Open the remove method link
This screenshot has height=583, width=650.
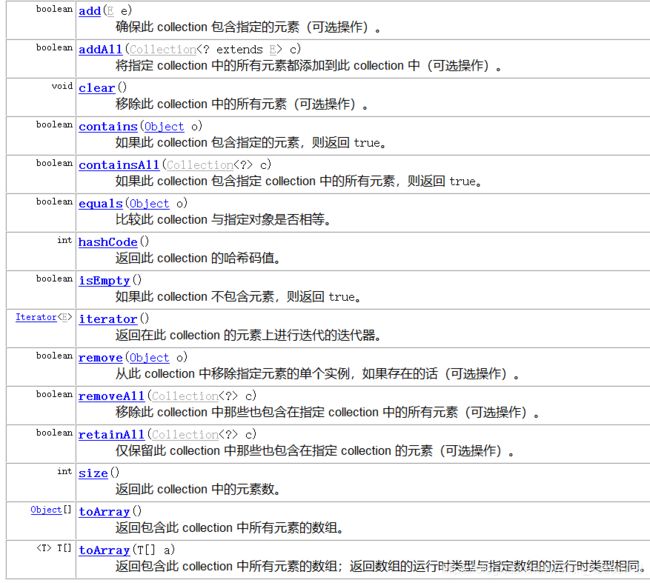click(x=101, y=358)
